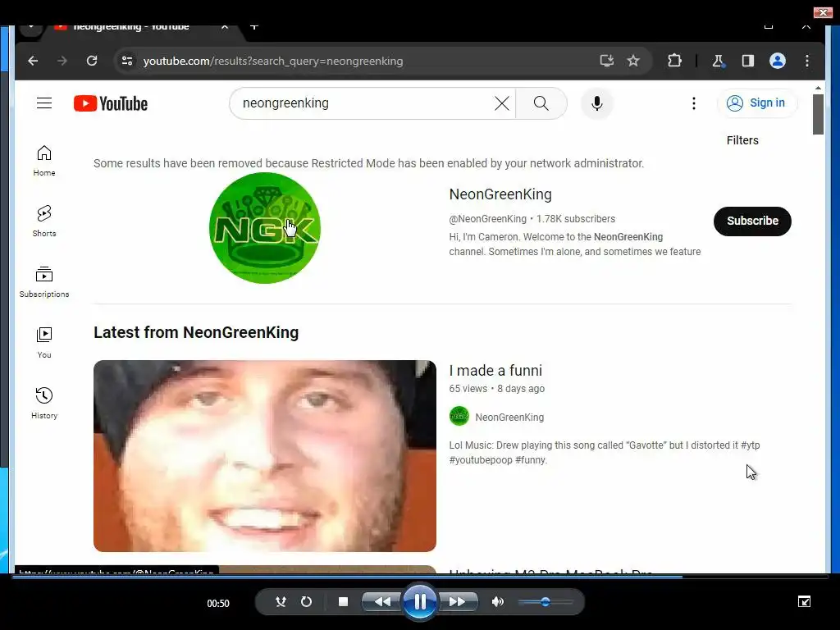Select the neongreenking - YouTube tab
The height and width of the screenshot is (630, 840).
coord(131,27)
